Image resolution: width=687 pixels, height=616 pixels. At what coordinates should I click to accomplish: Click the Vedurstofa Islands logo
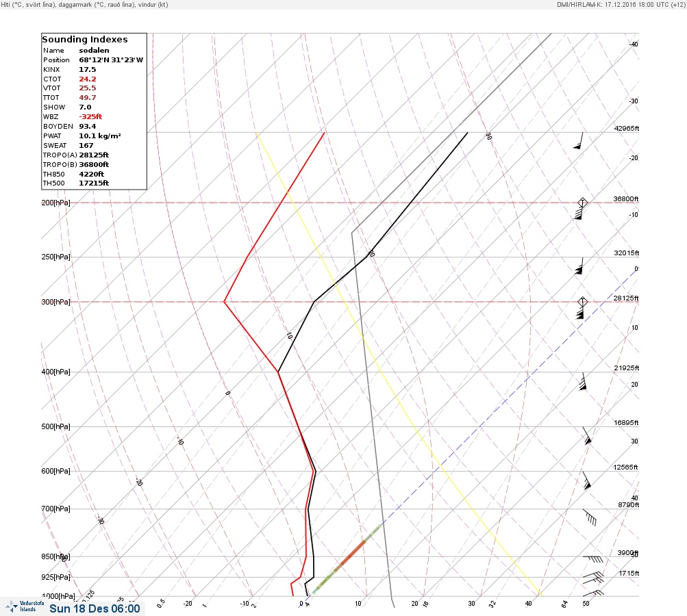click(25, 606)
